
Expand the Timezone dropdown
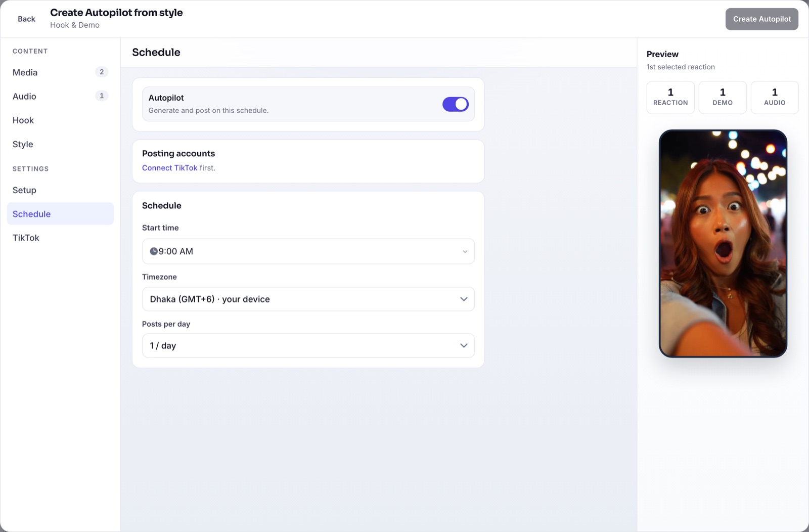point(308,299)
